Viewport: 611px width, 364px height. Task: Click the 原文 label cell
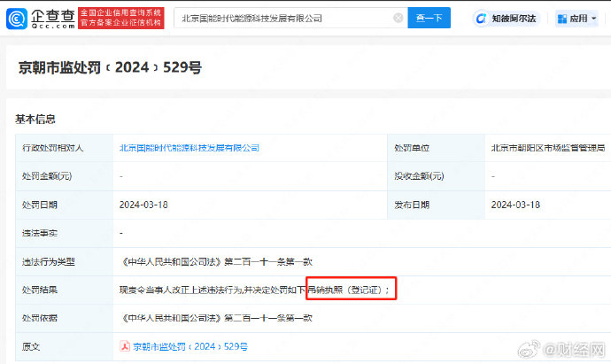pyautogui.click(x=65, y=346)
